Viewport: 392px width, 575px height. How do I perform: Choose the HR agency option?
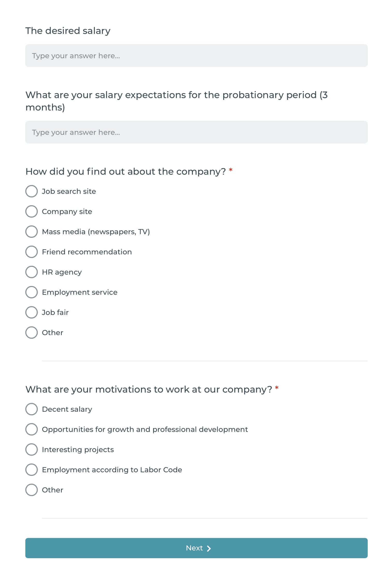click(32, 272)
